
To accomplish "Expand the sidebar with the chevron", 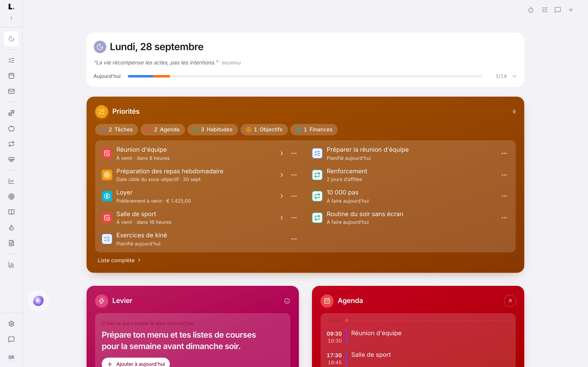I will click(11, 18).
